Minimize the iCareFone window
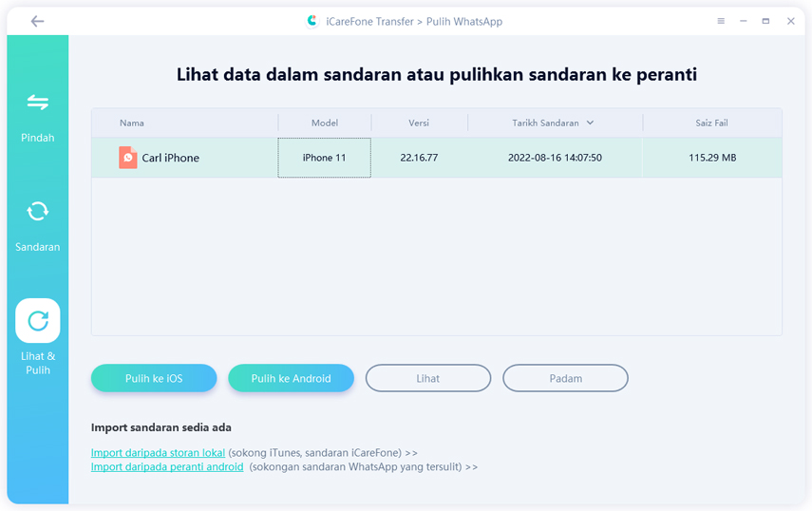This screenshot has height=511, width=812. point(743,21)
